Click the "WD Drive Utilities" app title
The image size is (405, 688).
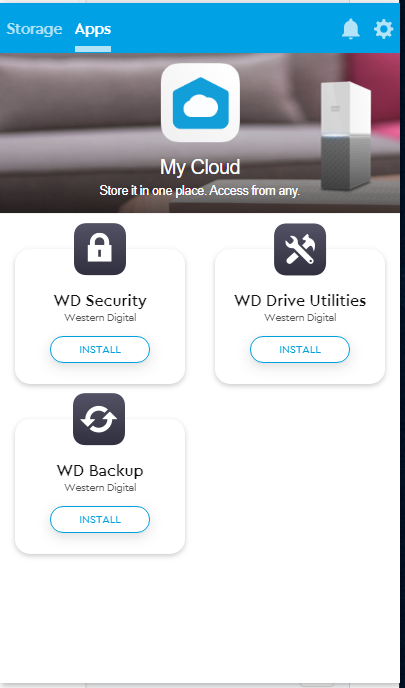pyautogui.click(x=300, y=301)
